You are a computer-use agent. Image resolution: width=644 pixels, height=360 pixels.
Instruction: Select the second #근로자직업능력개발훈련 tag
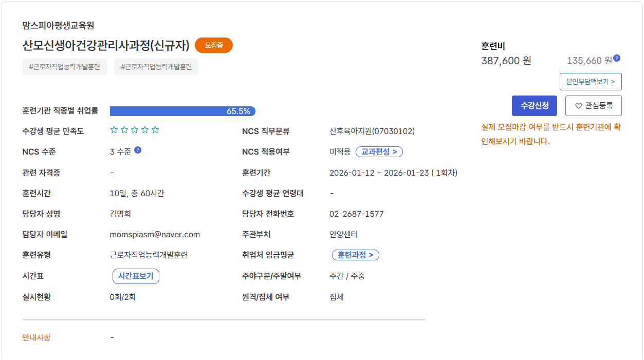coord(156,67)
